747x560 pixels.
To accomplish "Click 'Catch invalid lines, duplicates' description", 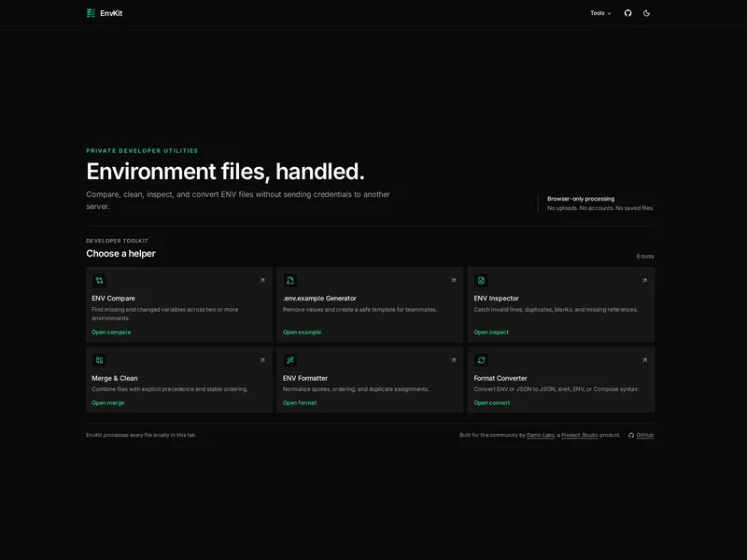I will coord(556,310).
